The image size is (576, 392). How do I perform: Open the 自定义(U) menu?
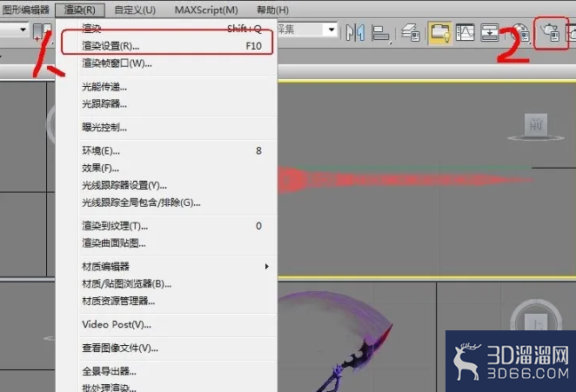coord(135,10)
